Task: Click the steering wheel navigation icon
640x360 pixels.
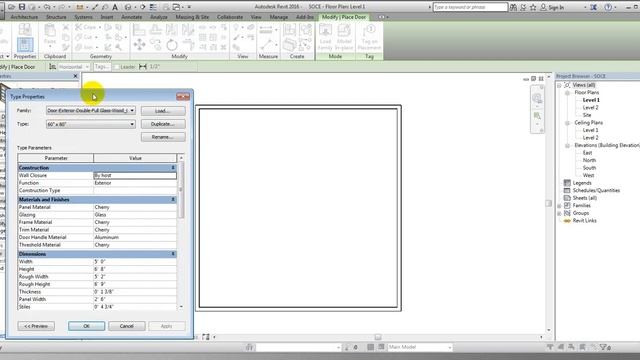Action: pos(537,98)
